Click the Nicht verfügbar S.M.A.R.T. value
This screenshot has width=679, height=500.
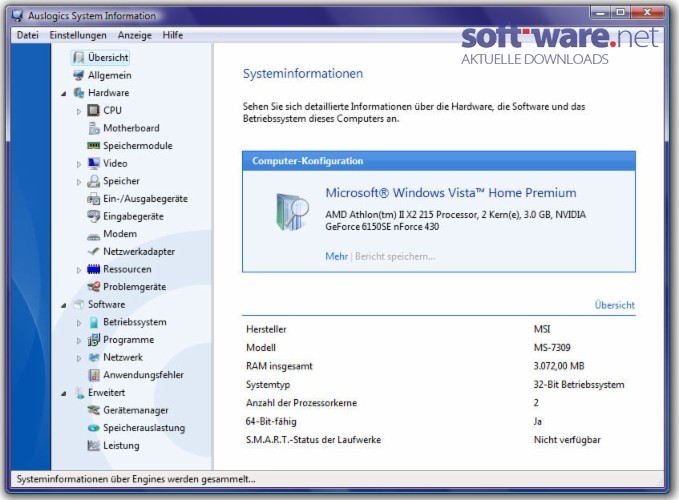pos(567,440)
